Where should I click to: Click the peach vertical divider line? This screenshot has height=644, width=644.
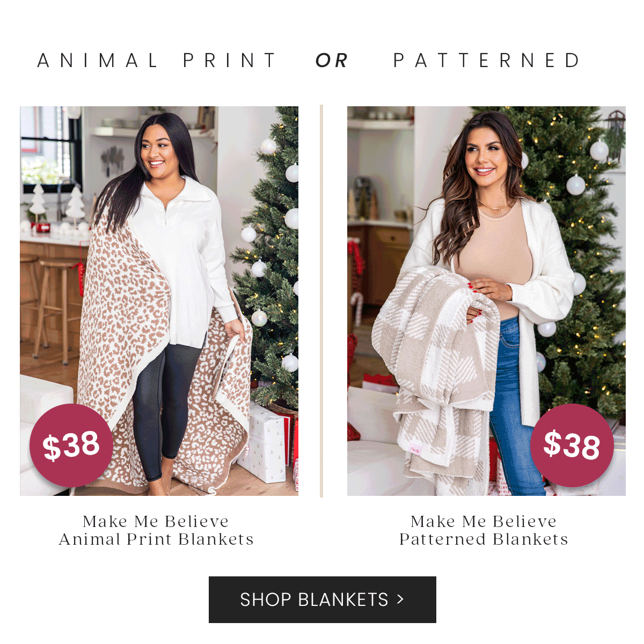(x=321, y=301)
